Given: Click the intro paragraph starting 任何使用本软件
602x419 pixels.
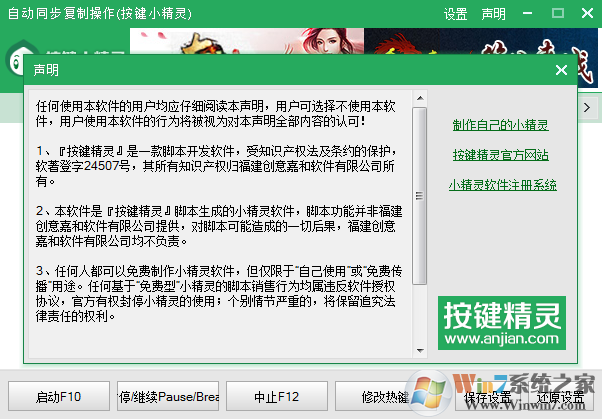Looking at the screenshot, I should [x=216, y=114].
